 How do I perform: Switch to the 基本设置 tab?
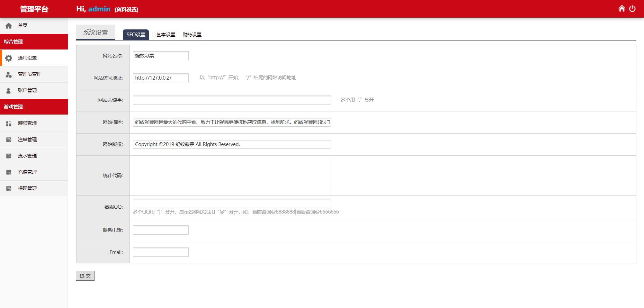click(166, 35)
